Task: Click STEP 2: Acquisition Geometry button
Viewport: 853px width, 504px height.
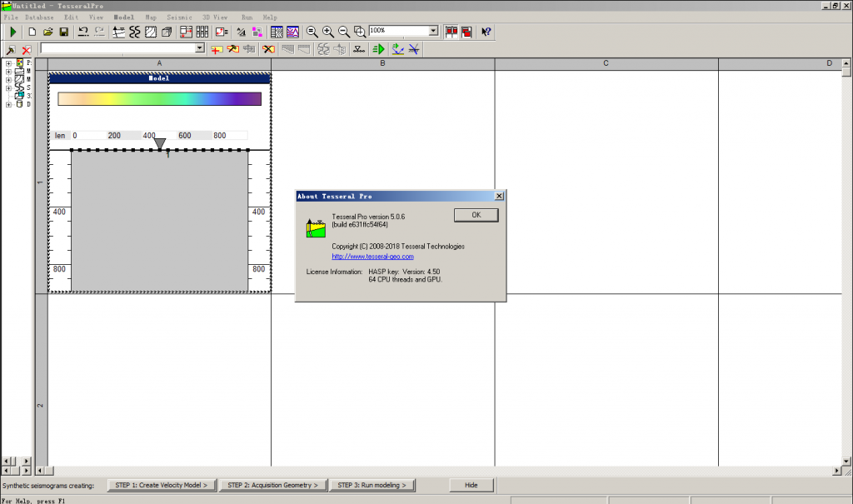Action: 272,485
